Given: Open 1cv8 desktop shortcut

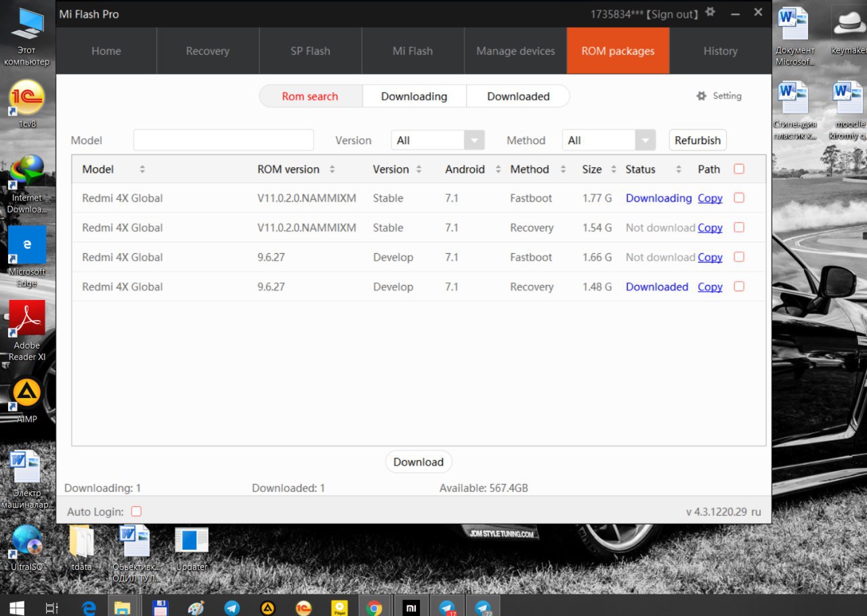Looking at the screenshot, I should (27, 104).
